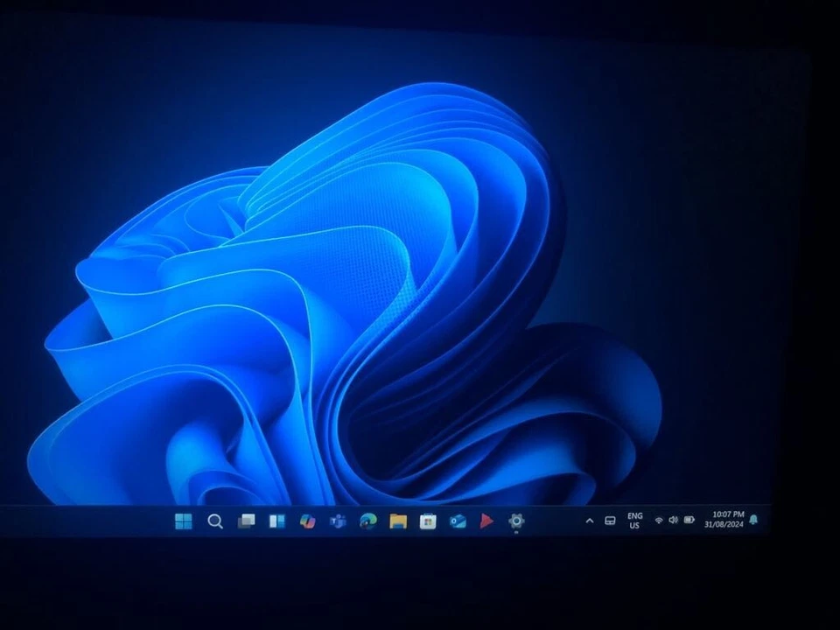Click the touchpad indicator in tray
Image resolution: width=840 pixels, height=630 pixels.
pos(610,519)
